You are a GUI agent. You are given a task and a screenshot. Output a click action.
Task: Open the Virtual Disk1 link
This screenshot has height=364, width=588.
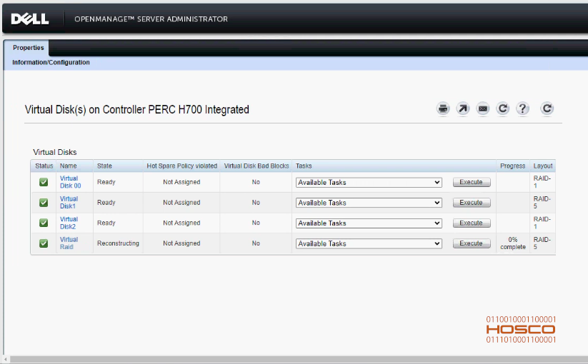[x=69, y=203]
